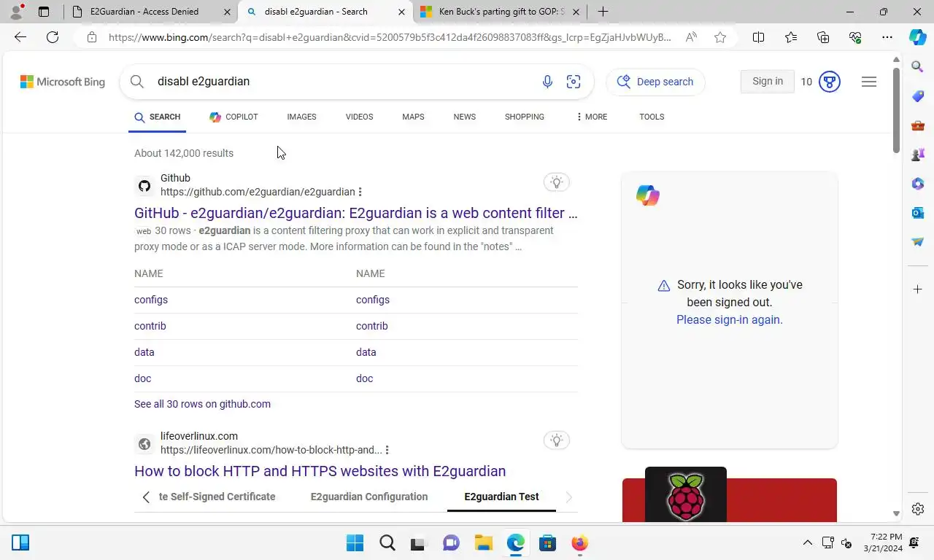934x560 pixels.
Task: Search by voice microphone icon
Action: [547, 82]
